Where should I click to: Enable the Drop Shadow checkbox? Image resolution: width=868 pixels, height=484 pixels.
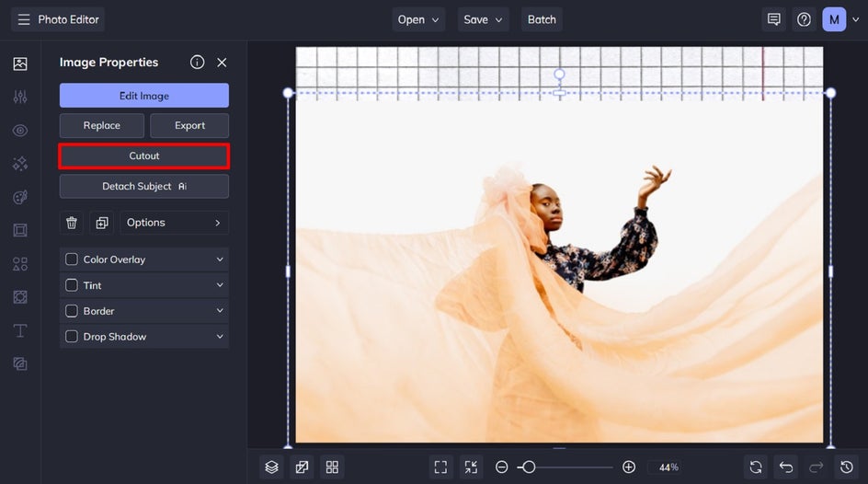pyautogui.click(x=72, y=336)
